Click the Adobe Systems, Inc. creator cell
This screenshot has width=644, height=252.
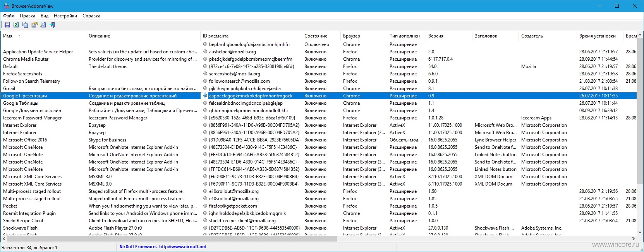542,228
